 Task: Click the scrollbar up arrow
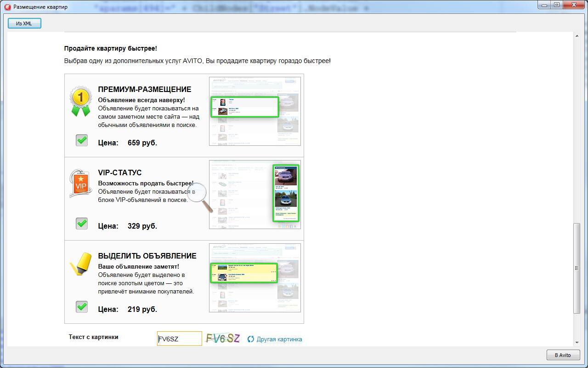577,36
